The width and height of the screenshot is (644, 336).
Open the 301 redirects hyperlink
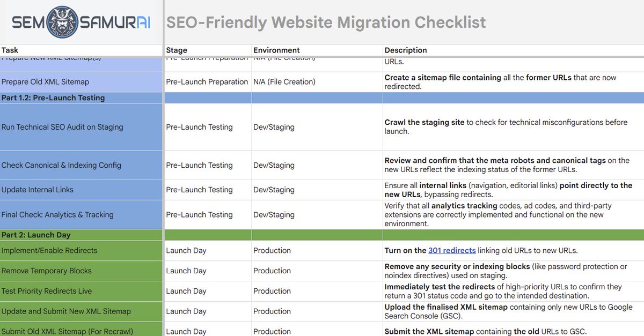452,250
